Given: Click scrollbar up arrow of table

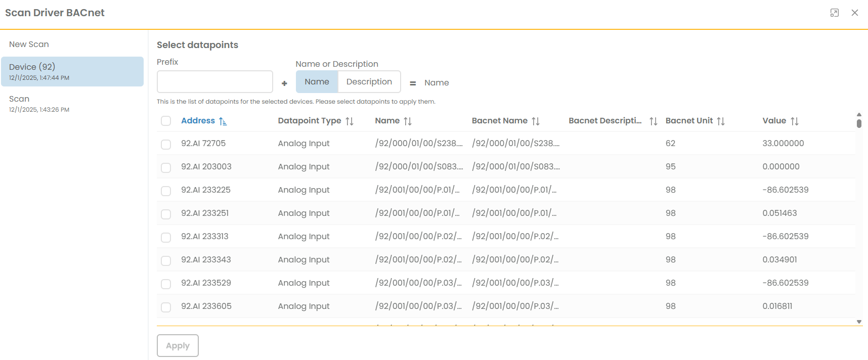Looking at the screenshot, I should tap(859, 114).
